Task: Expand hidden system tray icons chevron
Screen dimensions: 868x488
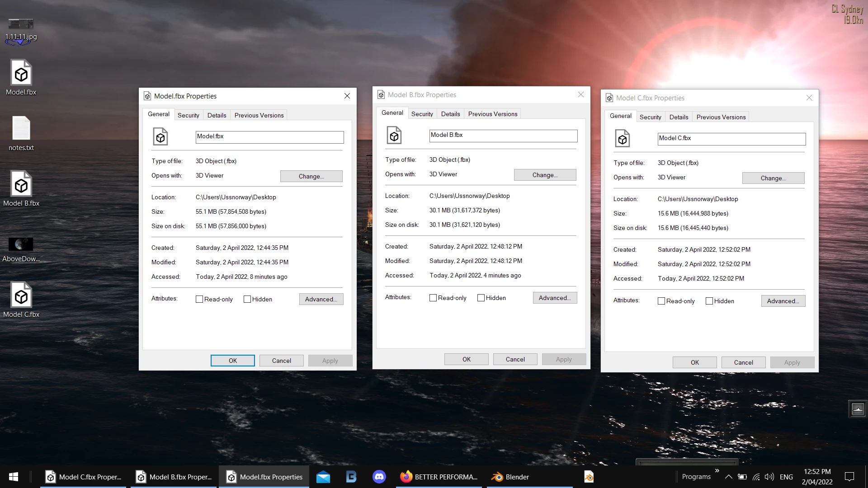Action: [728, 477]
